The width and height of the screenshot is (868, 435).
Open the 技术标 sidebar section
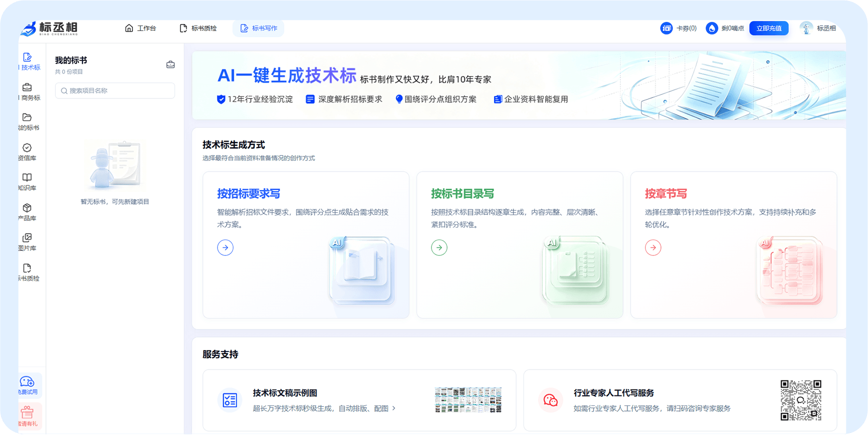[29, 61]
